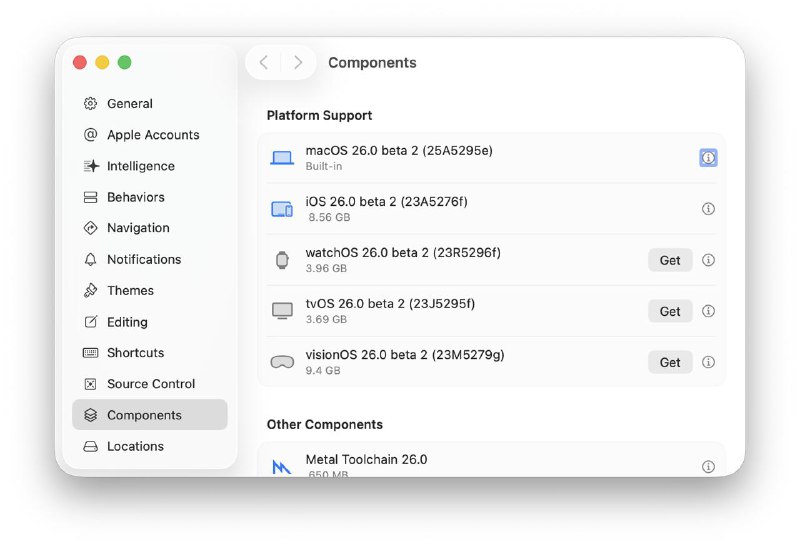Click the info icon for iOS 26.0 beta 2
The image size is (800, 549).
pyautogui.click(x=708, y=209)
